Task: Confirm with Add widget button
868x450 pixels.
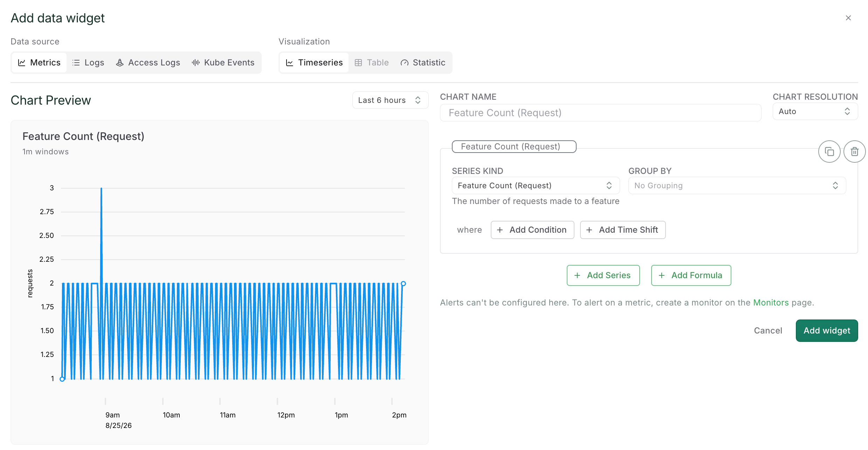Action: (x=827, y=331)
